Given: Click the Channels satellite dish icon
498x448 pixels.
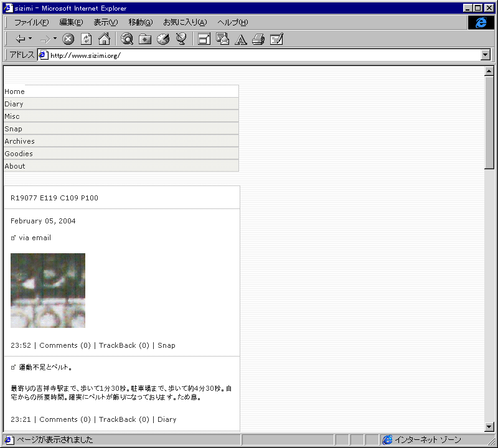Looking at the screenshot, I should (x=181, y=39).
